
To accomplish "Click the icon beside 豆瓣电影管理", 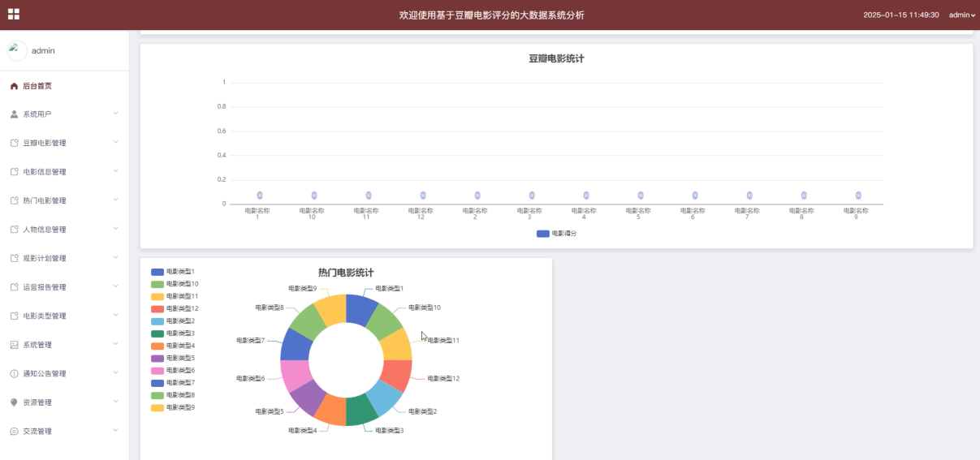I will (14, 144).
